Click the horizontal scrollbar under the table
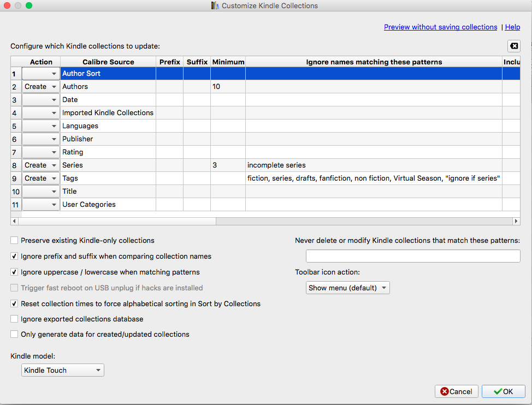The height and width of the screenshot is (405, 532). point(117,221)
